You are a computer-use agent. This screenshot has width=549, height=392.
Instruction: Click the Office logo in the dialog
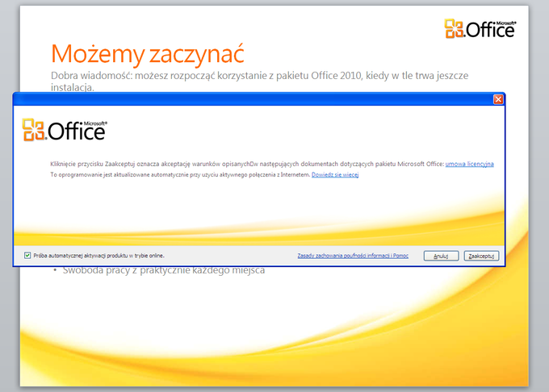pos(65,130)
